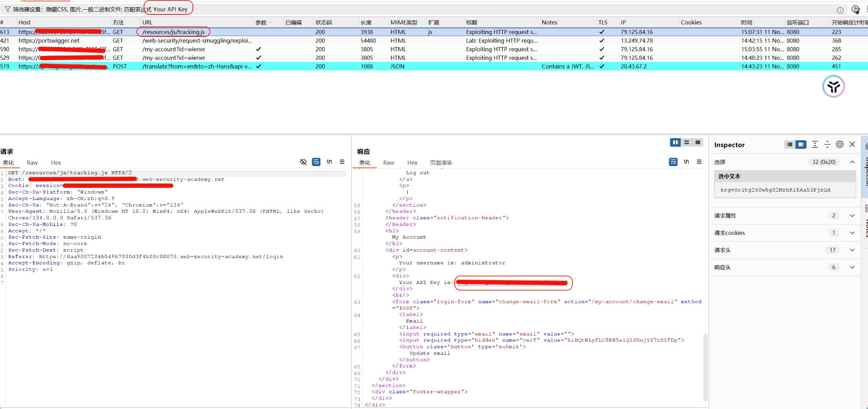Sort history by the 状态码 column

tap(336, 22)
